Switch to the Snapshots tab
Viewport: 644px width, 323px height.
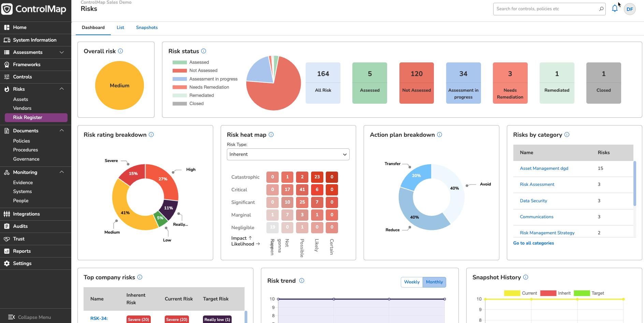[x=147, y=28]
